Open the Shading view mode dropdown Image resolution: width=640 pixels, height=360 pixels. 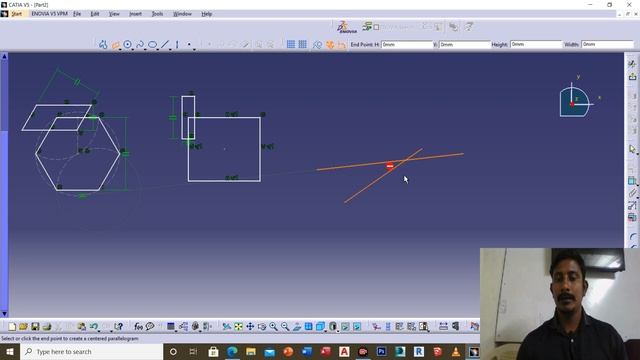click(338, 330)
